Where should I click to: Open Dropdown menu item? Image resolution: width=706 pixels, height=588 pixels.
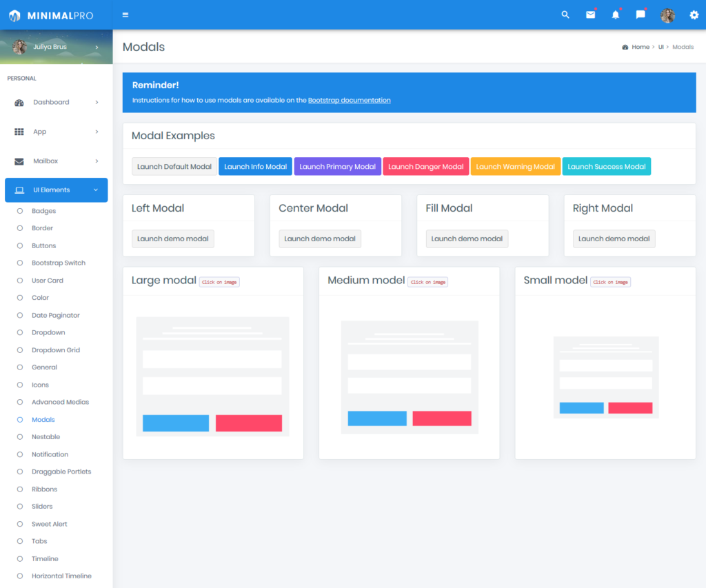[48, 333]
